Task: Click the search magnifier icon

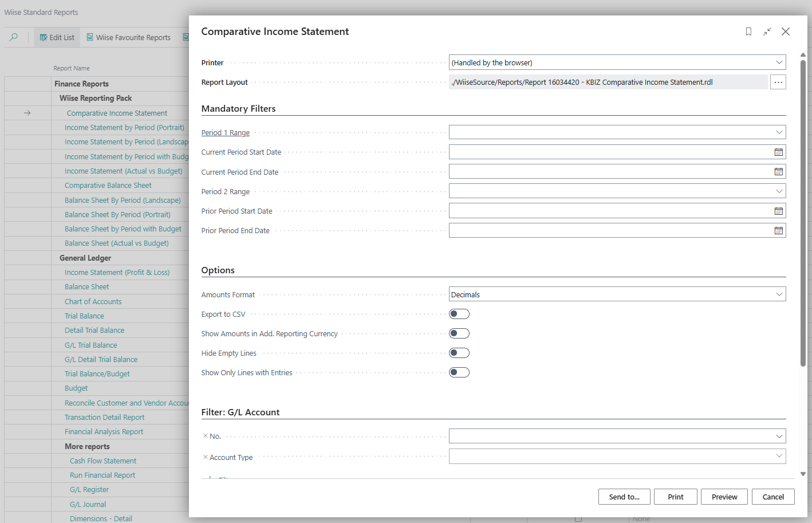Action: [14, 37]
